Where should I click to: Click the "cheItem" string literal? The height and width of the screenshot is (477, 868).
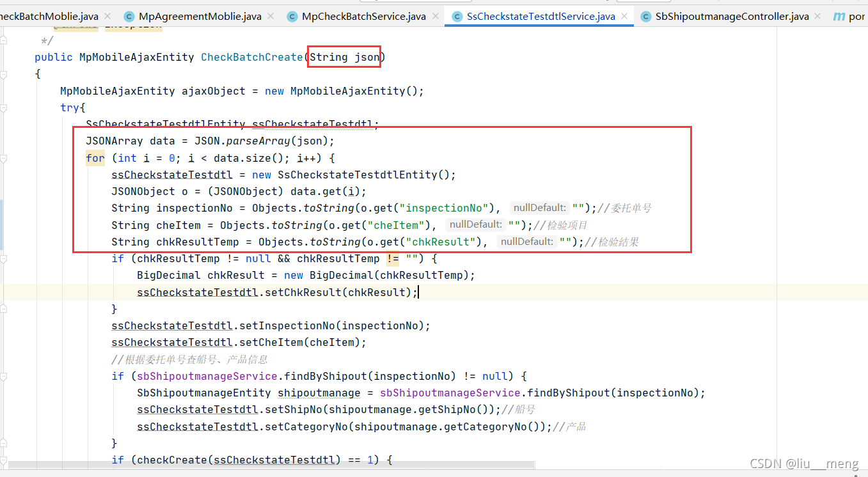[x=396, y=225]
